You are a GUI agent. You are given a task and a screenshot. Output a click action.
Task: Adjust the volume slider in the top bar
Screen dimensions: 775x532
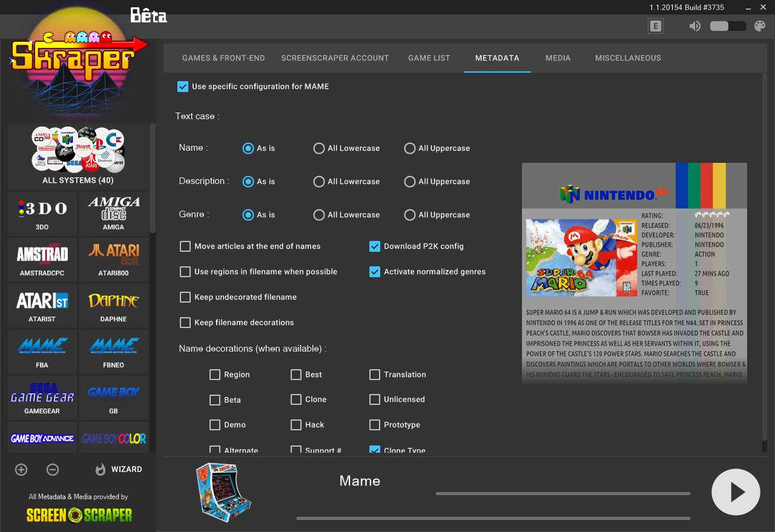click(x=728, y=26)
